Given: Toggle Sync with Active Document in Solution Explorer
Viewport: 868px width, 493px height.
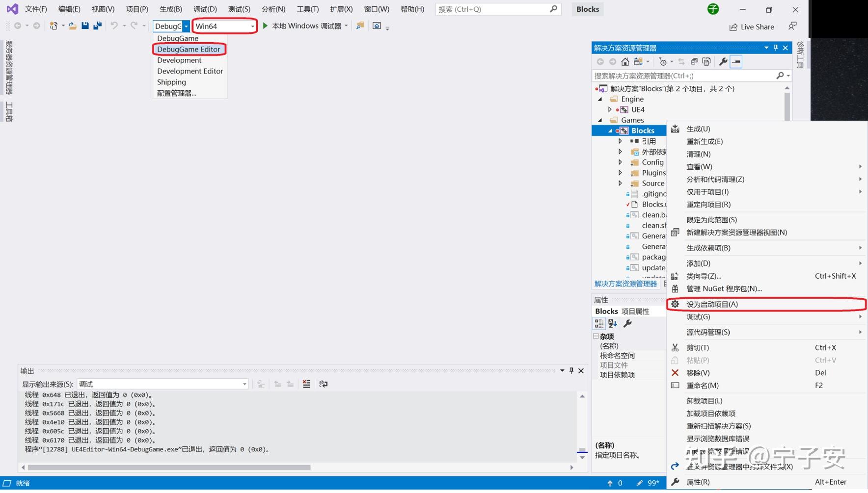Looking at the screenshot, I should [681, 61].
